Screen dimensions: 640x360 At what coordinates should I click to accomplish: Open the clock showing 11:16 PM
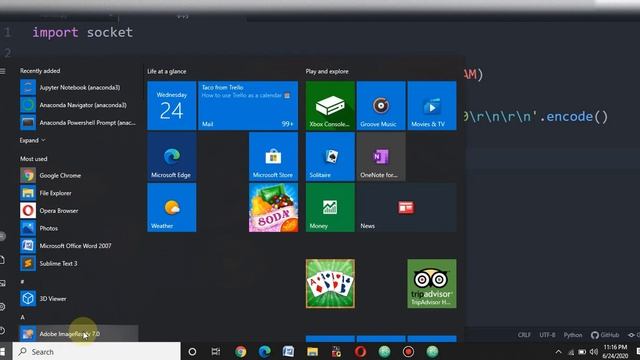(x=616, y=351)
